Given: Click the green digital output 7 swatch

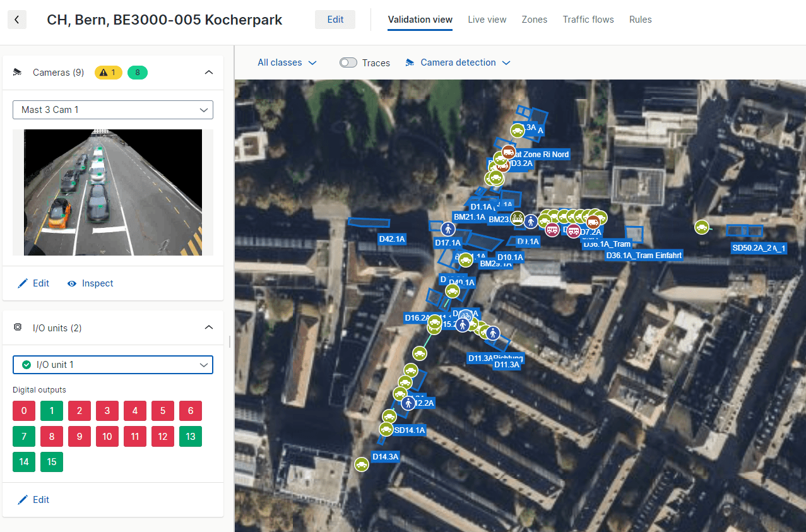Looking at the screenshot, I should 24,436.
